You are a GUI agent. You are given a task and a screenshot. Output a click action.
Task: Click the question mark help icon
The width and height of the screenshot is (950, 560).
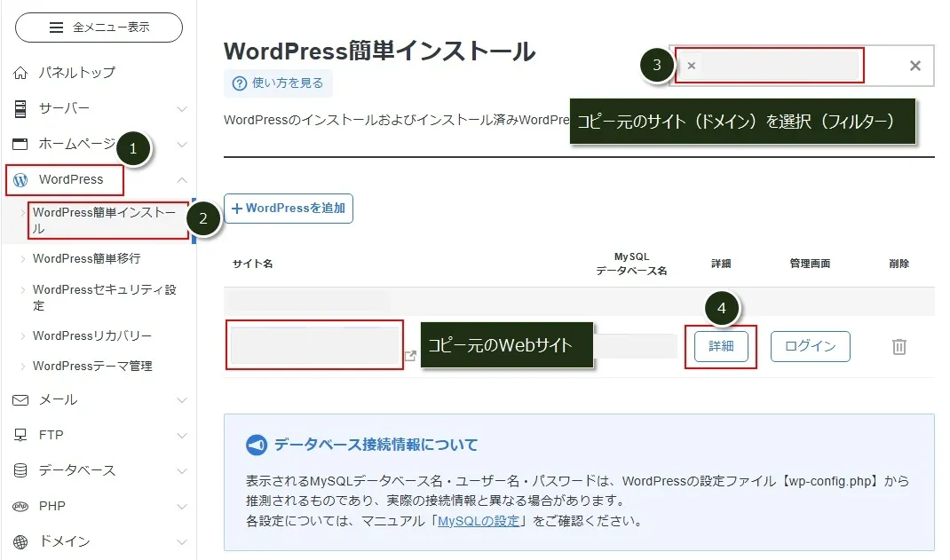tap(240, 83)
